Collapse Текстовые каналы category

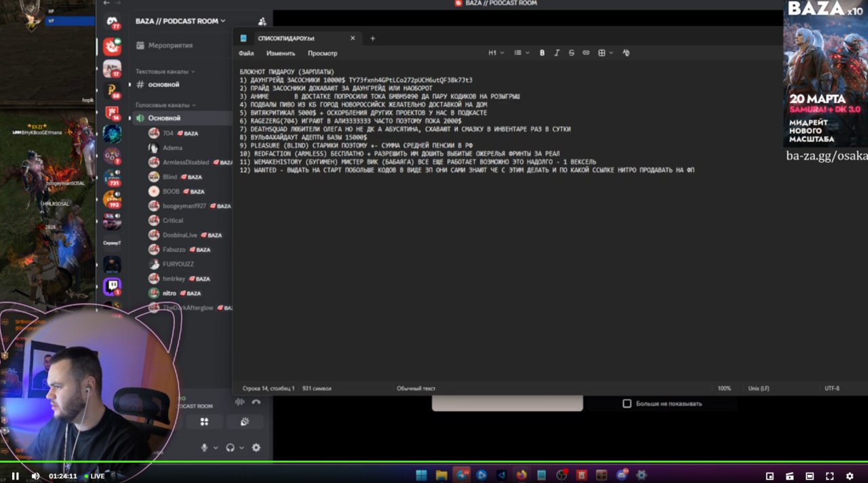tap(165, 71)
